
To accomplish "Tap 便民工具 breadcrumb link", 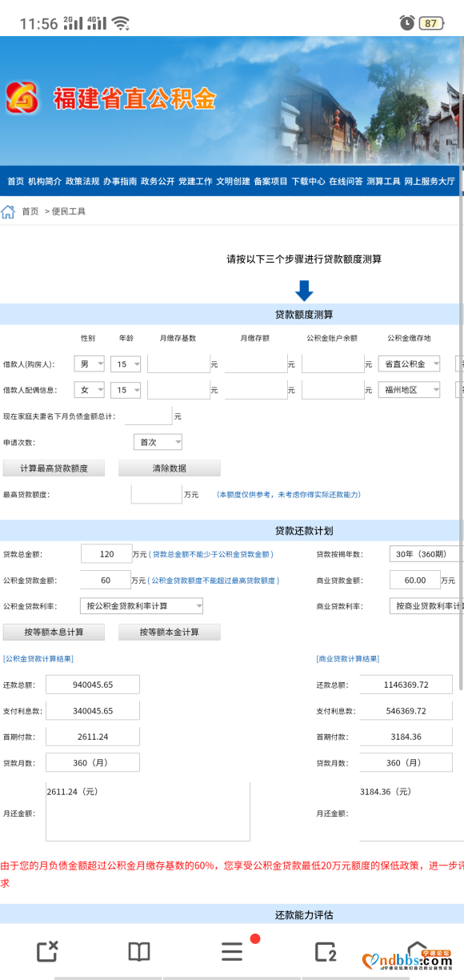I will (69, 211).
